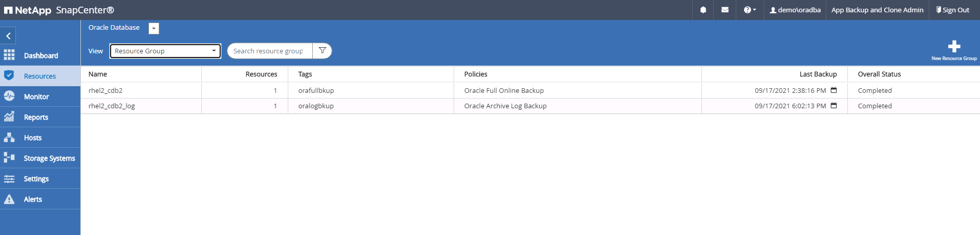Open the Dashboard grid icon
The height and width of the screenshot is (235, 980).
pos(9,55)
